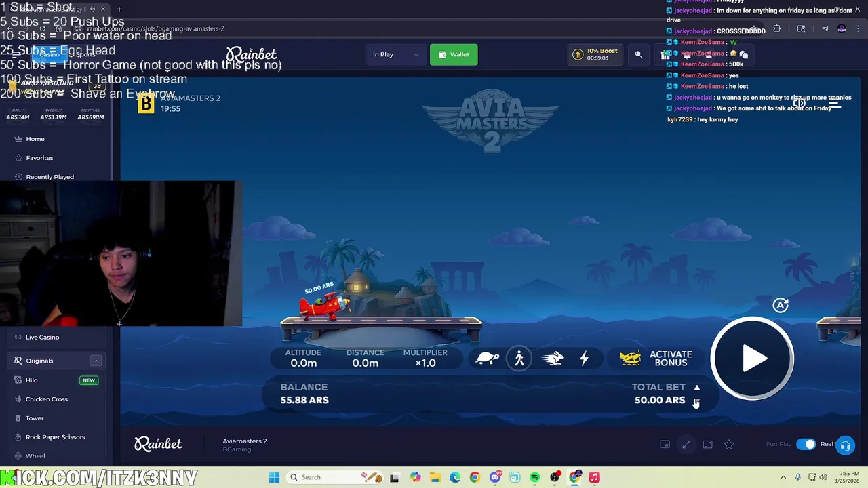Open the In Play dropdown

coord(395,54)
